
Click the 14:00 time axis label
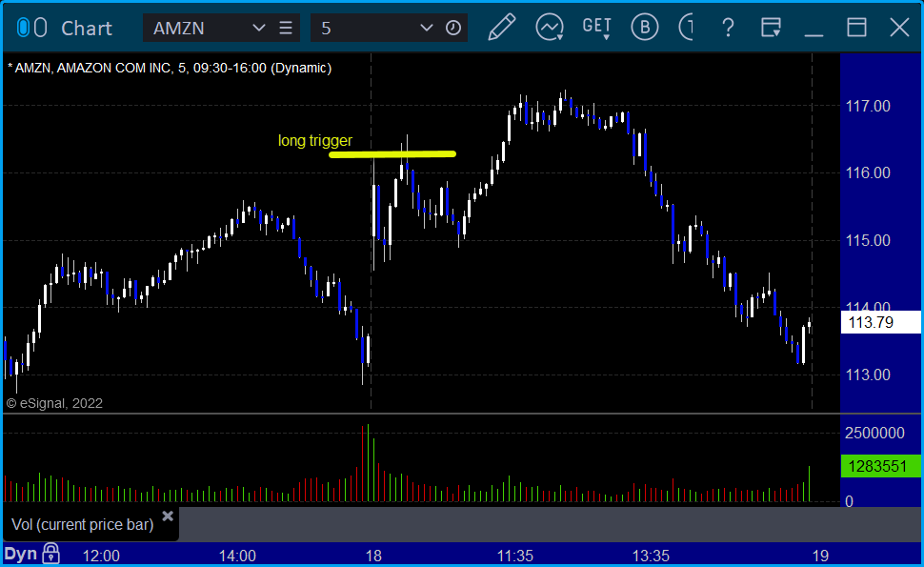pos(237,556)
